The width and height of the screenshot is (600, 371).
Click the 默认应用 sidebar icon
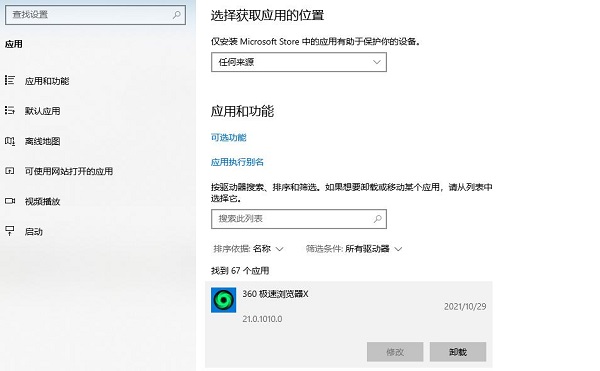[10, 111]
